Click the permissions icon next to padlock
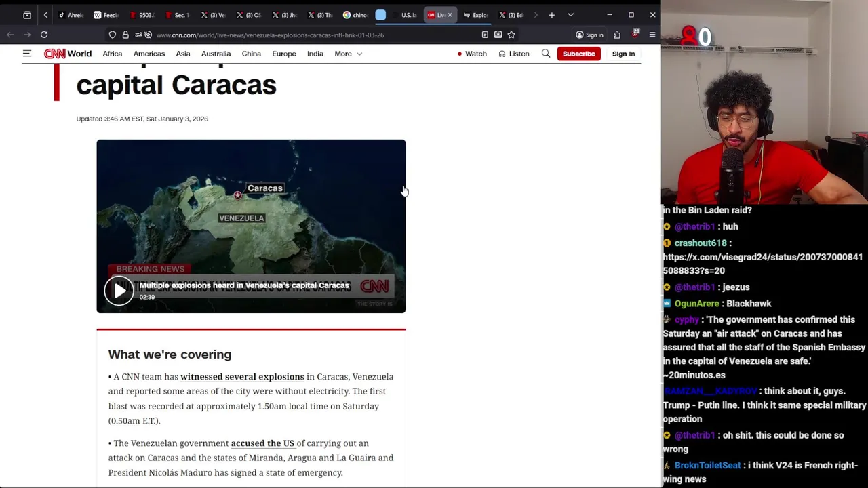The width and height of the screenshot is (868, 488). coord(138,35)
